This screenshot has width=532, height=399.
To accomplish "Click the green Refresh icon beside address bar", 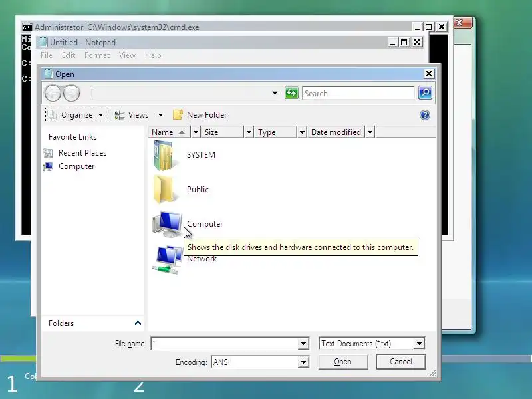I will pos(291,93).
